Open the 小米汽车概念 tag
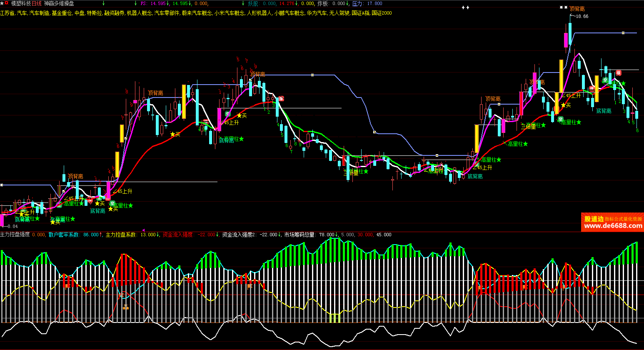 click(x=230, y=13)
